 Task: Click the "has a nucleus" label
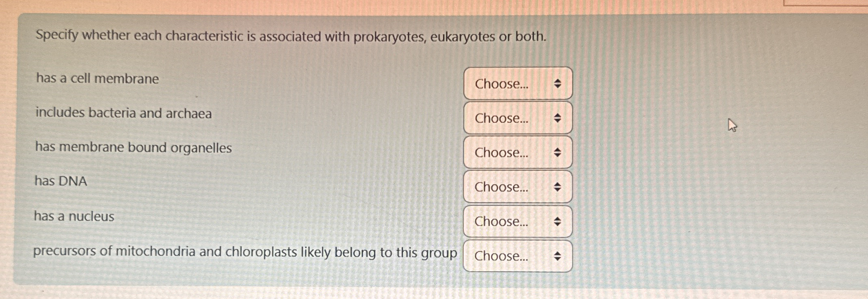(74, 216)
